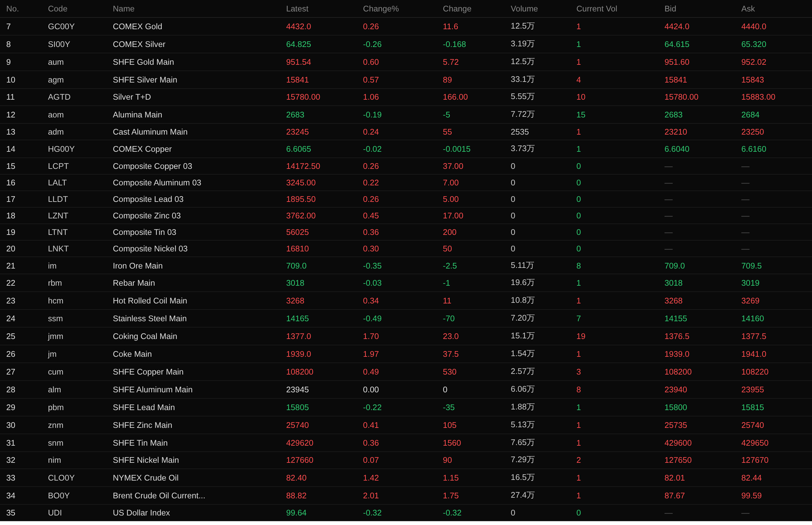
Task: Sort by the Bid column header
Action: pyautogui.click(x=670, y=9)
